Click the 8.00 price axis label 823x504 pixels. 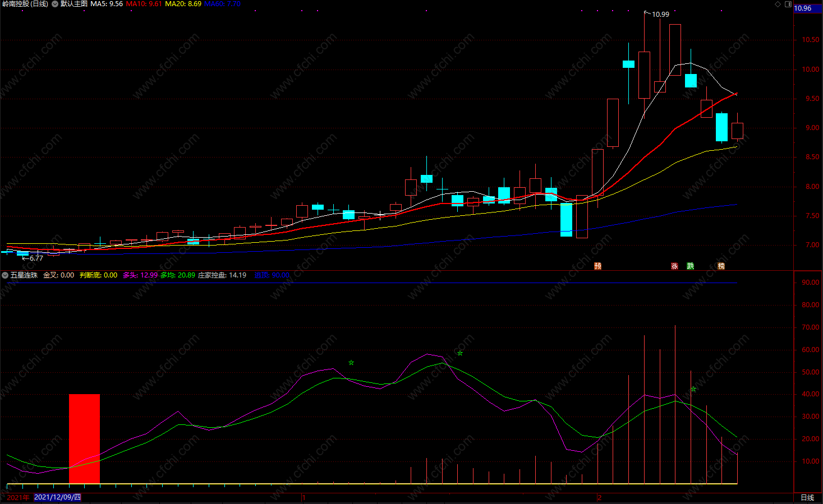pyautogui.click(x=812, y=187)
